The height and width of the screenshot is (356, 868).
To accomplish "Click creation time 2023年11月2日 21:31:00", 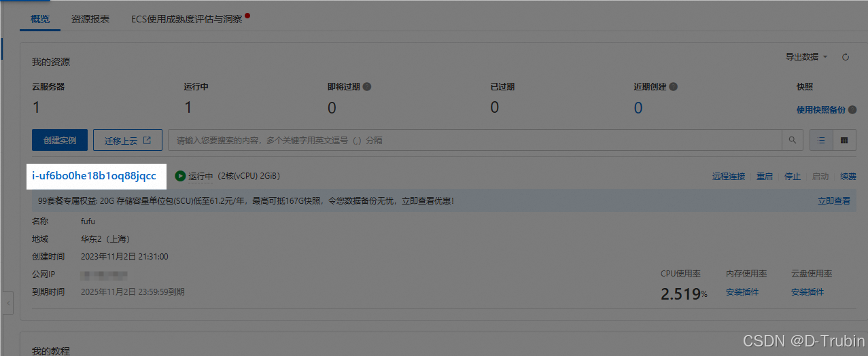I will (x=124, y=257).
